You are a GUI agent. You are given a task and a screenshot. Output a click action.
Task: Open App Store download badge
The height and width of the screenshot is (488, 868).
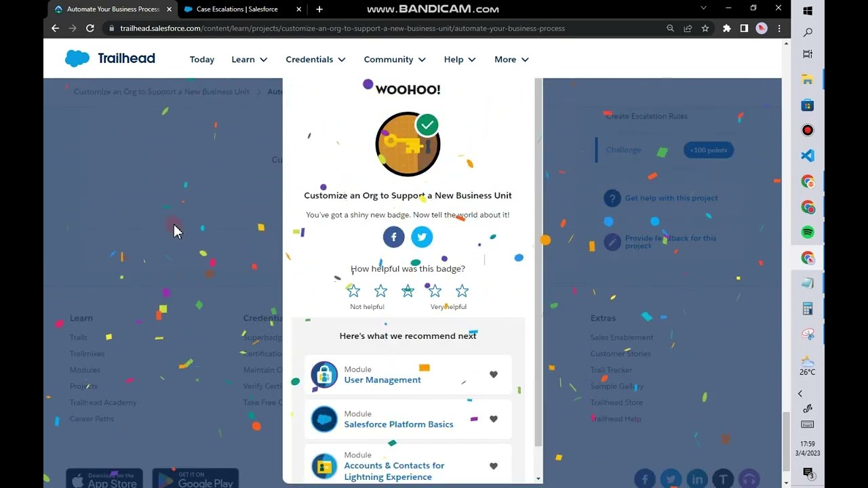point(104,479)
